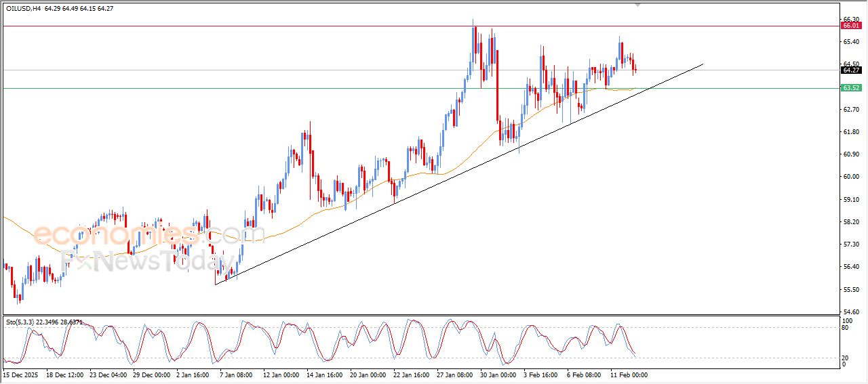Click the chart shift triangle marker at top

click(x=637, y=5)
